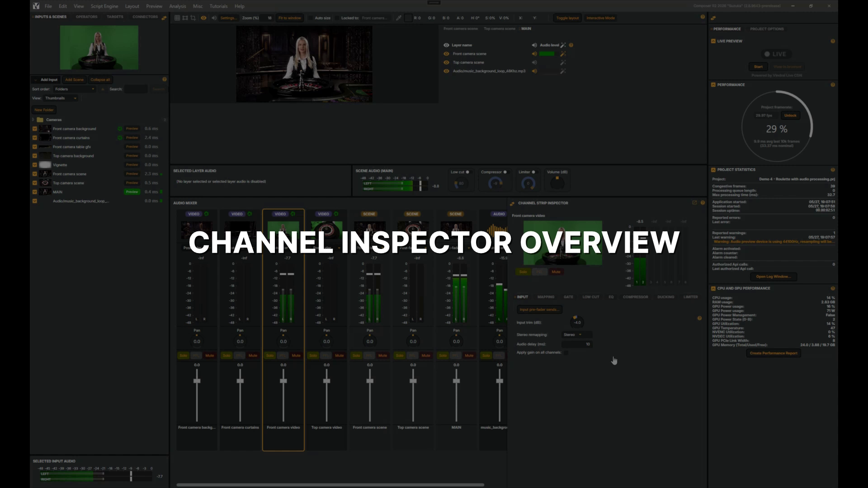Click the Cameras folder icon
The height and width of the screenshot is (488, 868).
point(40,120)
